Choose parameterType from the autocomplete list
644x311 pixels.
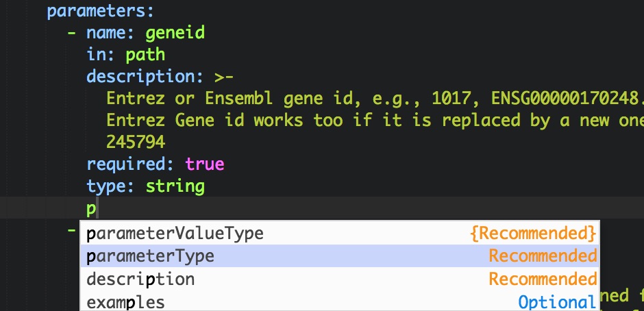click(151, 256)
